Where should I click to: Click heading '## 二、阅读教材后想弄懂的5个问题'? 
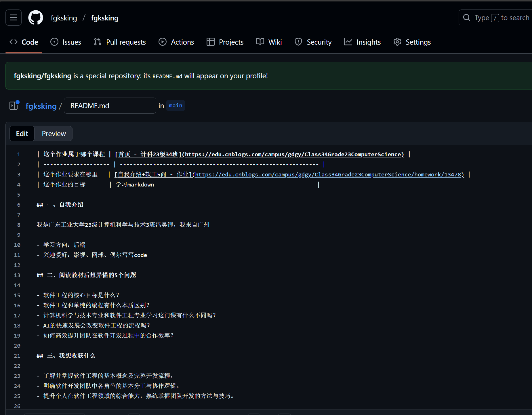pos(86,275)
